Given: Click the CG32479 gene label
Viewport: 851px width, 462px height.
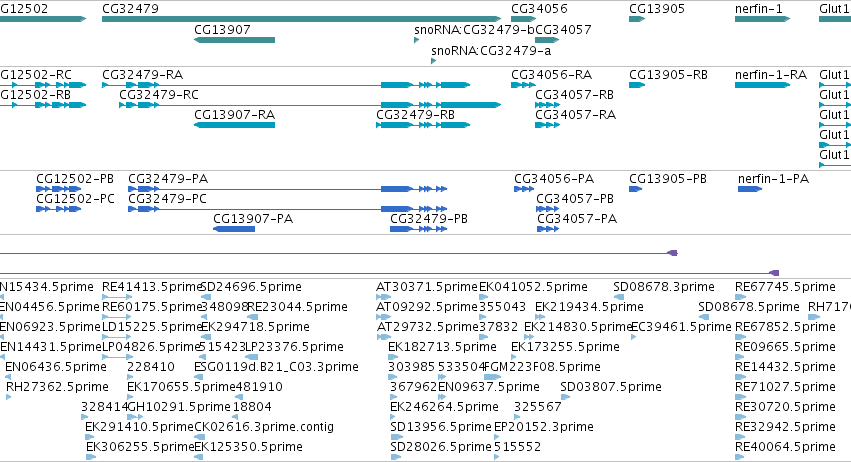Looking at the screenshot, I should click(x=130, y=9).
